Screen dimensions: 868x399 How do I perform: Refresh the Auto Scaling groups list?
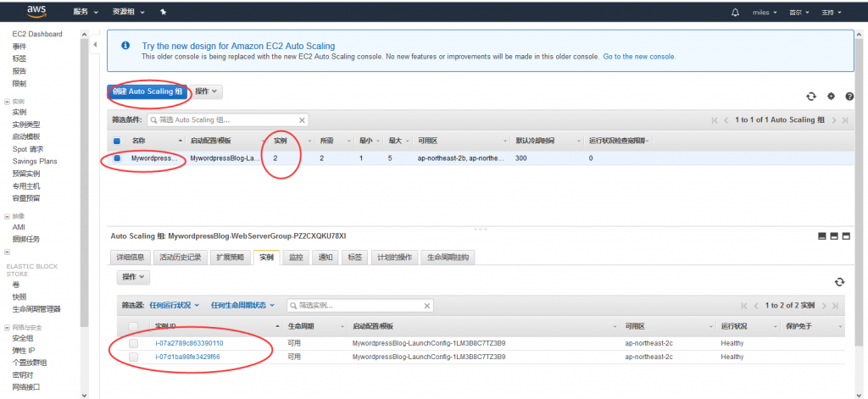[x=811, y=97]
